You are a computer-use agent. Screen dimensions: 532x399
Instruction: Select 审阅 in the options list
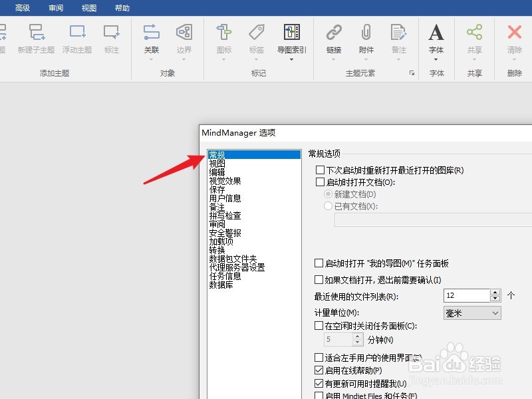point(254,224)
